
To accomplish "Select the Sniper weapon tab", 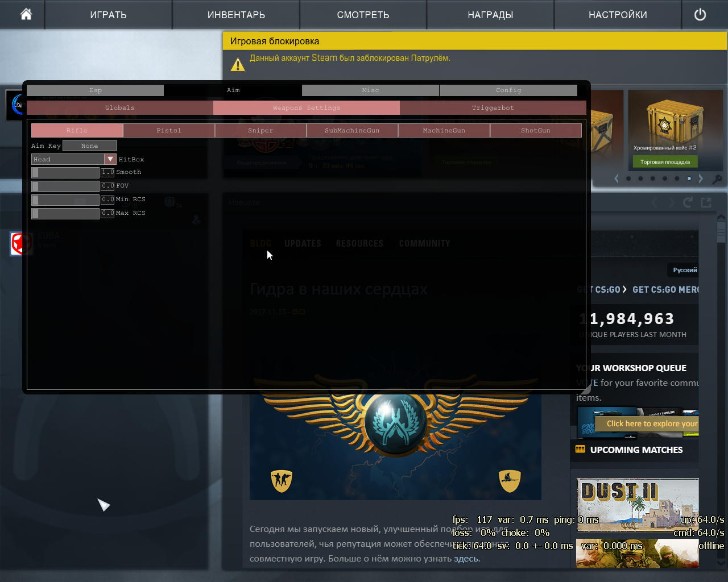I will 260,130.
